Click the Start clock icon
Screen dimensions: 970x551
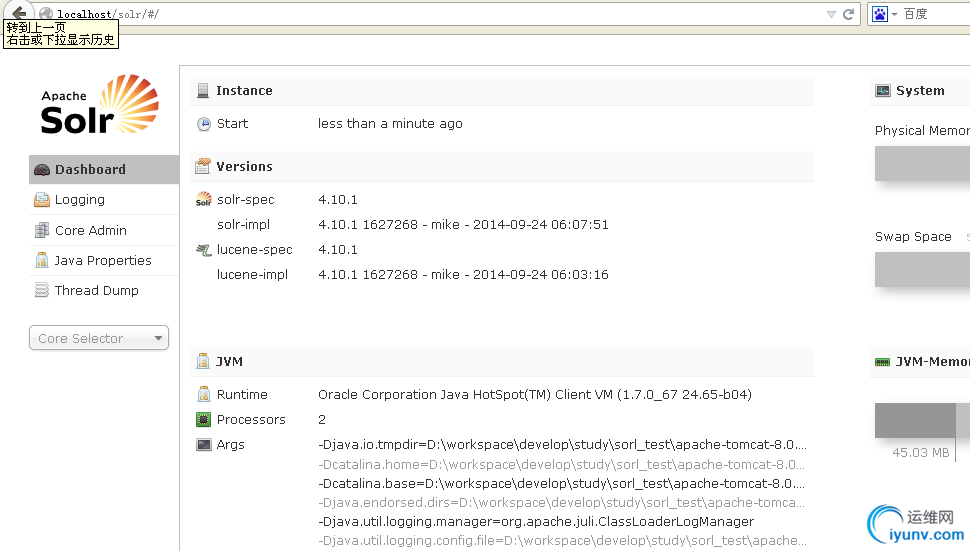[x=204, y=124]
